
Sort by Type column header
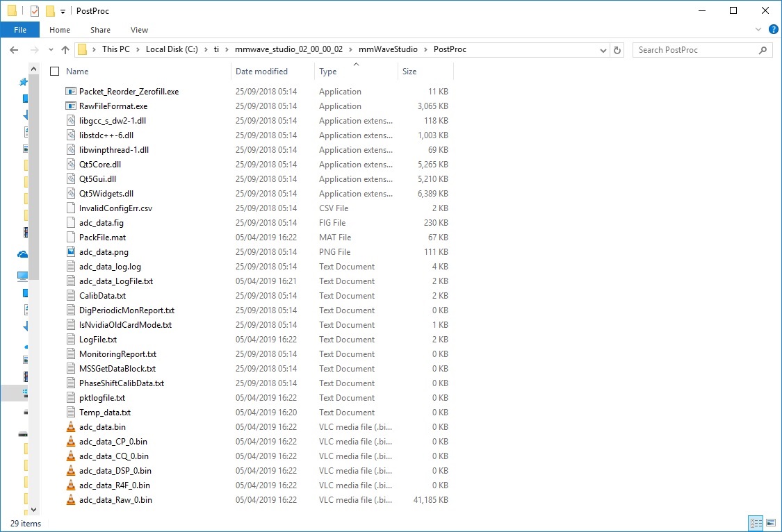tap(327, 72)
